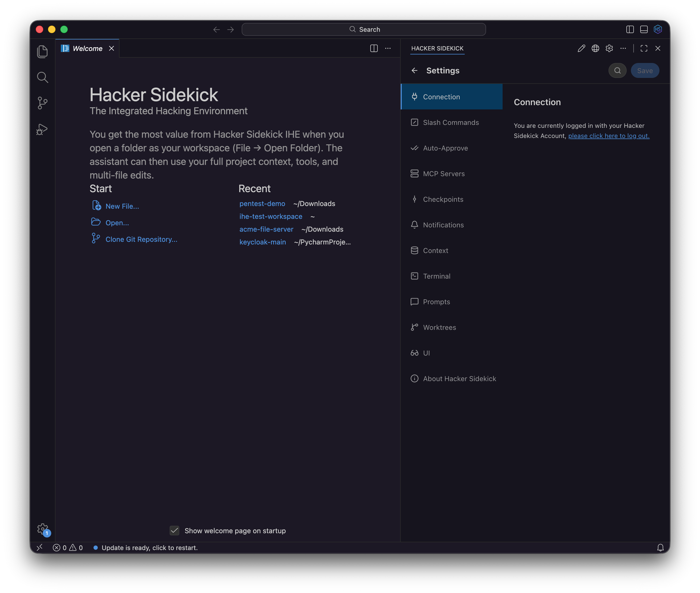
Task: Switch to the HACKER SIDEKICK panel tab
Action: 437,48
